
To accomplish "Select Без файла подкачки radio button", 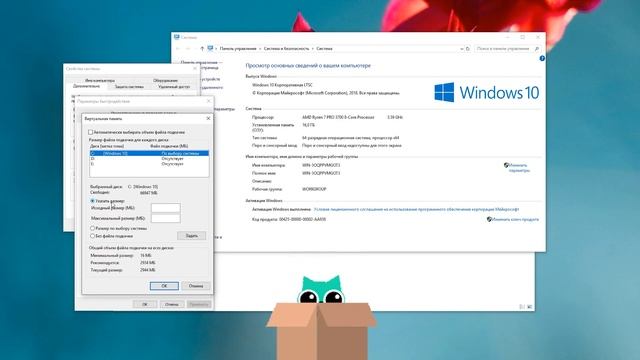I will tap(92, 236).
